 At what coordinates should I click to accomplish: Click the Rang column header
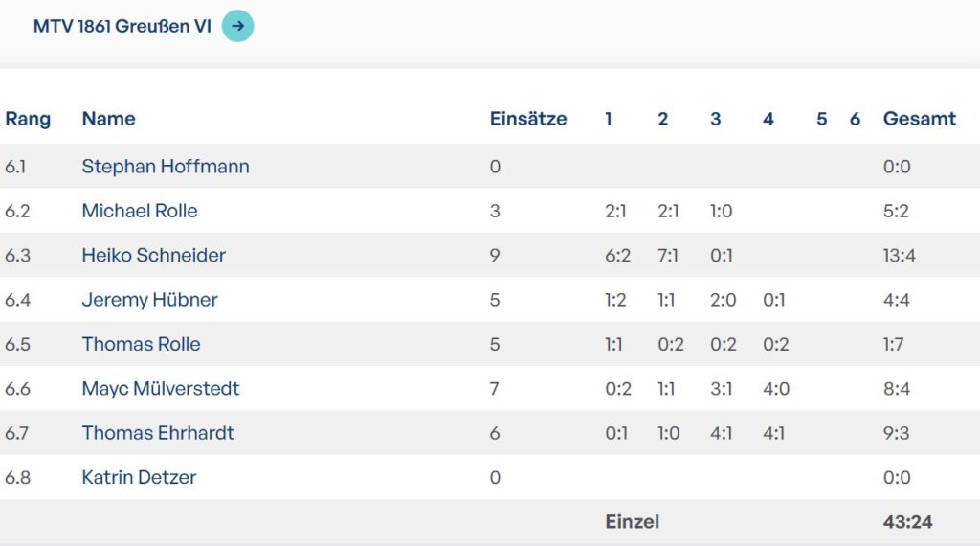[x=28, y=119]
